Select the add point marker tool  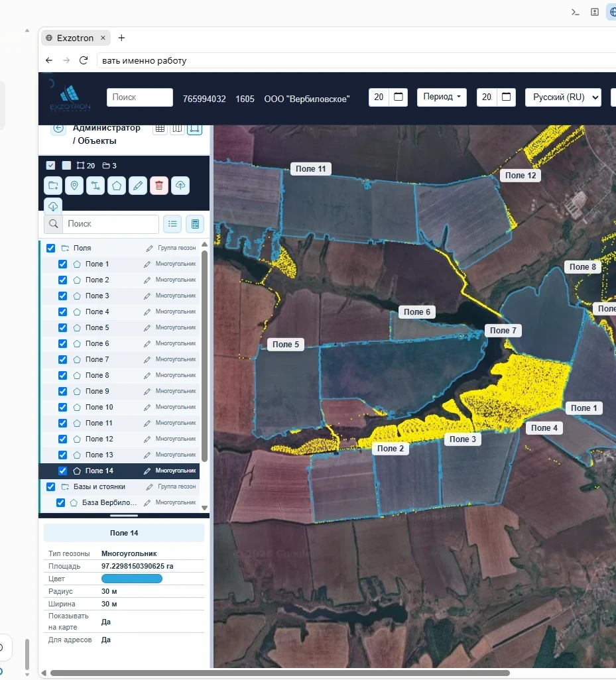[75, 186]
